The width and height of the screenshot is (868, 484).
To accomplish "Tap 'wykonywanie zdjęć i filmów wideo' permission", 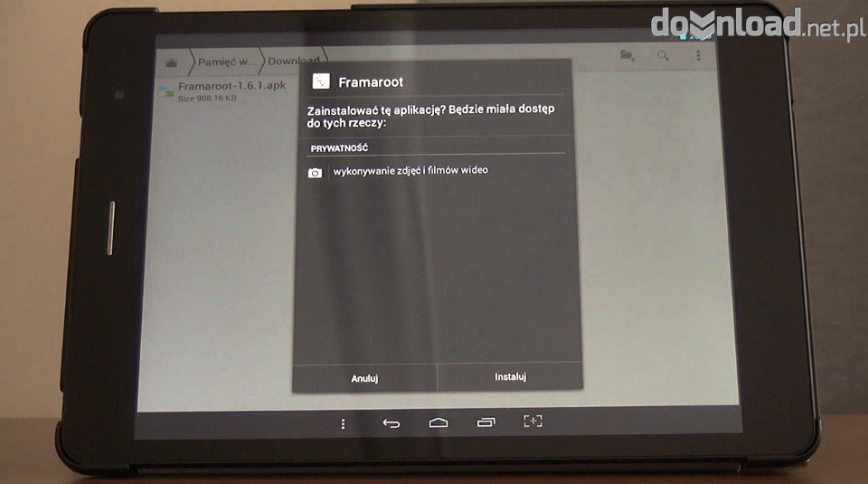I will click(x=410, y=171).
